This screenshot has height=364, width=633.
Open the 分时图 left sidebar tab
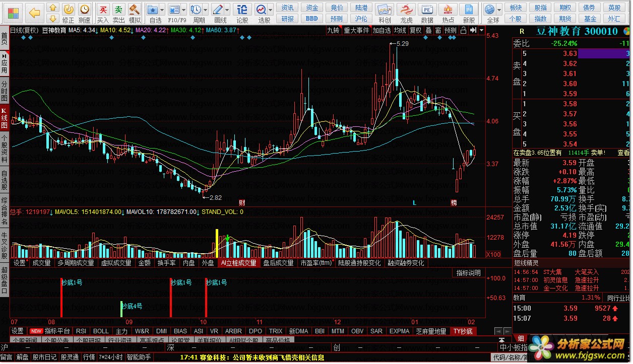[x=5, y=90]
